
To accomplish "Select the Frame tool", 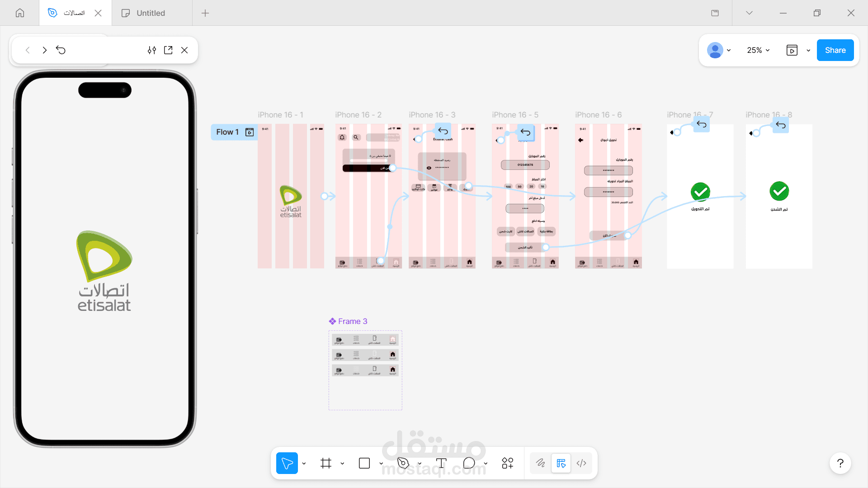I will (326, 463).
